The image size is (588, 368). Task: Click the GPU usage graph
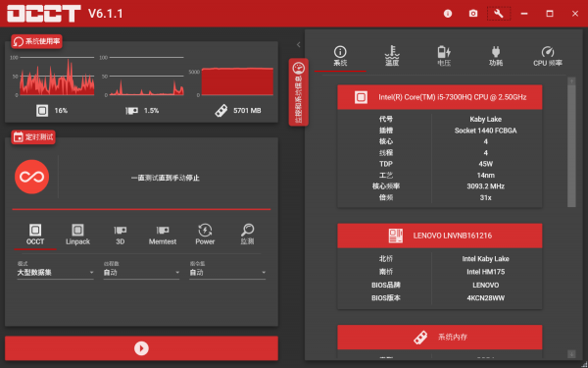(146, 77)
